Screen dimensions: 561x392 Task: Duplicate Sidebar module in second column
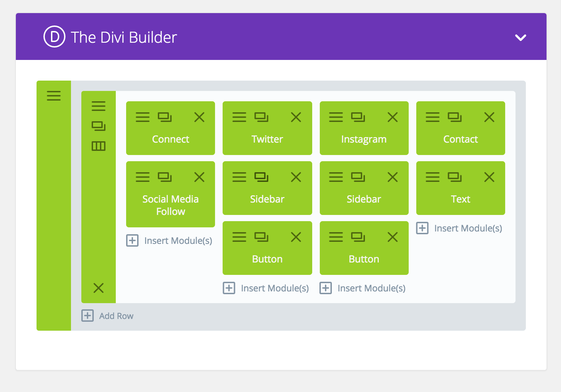click(261, 177)
